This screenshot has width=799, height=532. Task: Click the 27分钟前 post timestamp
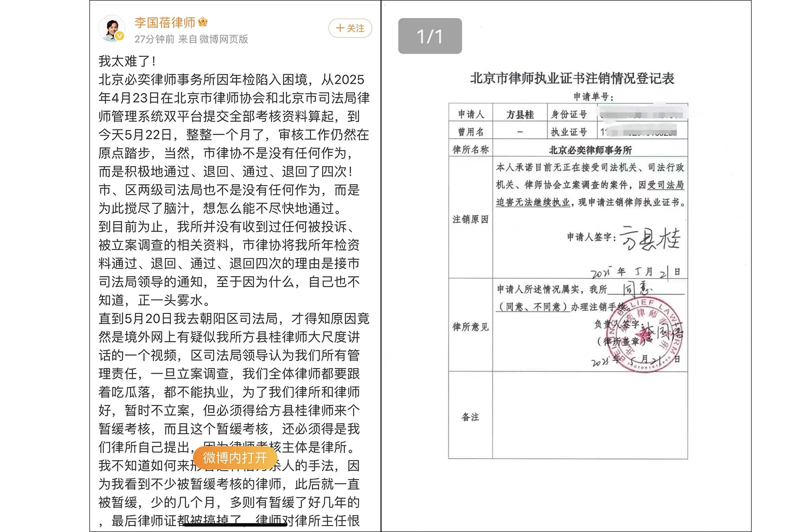(154, 39)
